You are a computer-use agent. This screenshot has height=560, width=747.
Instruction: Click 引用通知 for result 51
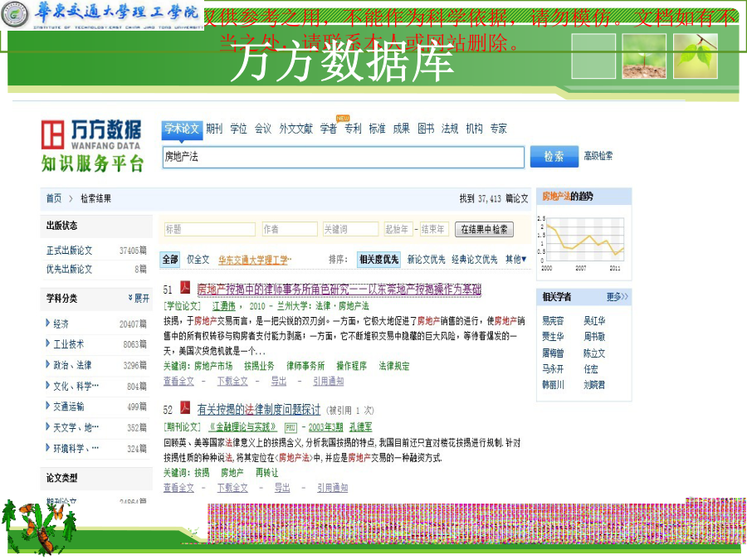point(328,381)
